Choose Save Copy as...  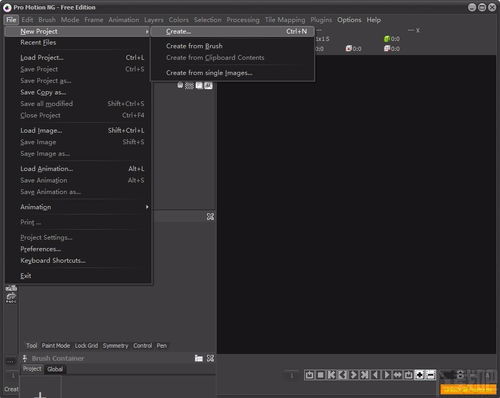point(78,92)
